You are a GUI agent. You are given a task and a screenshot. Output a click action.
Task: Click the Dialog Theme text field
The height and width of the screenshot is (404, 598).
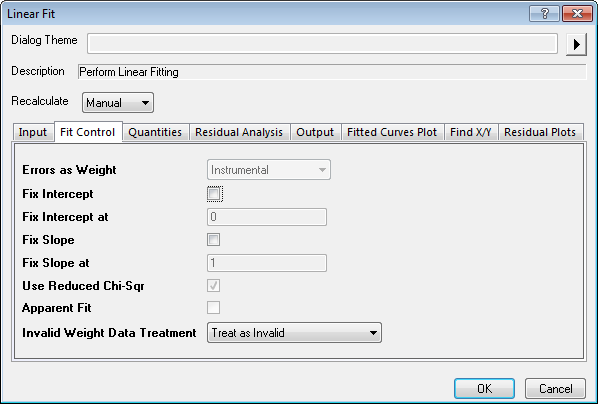click(x=322, y=43)
